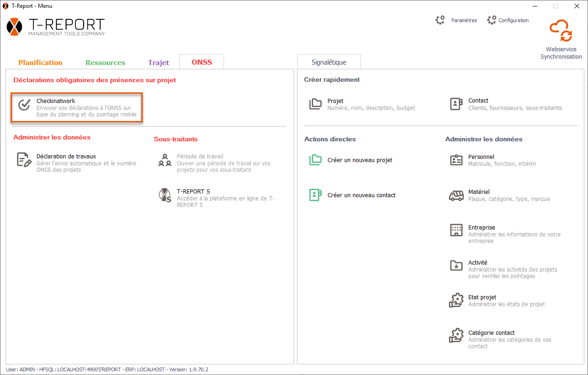Open the Entreprise building icon
The image size is (588, 375).
click(456, 230)
